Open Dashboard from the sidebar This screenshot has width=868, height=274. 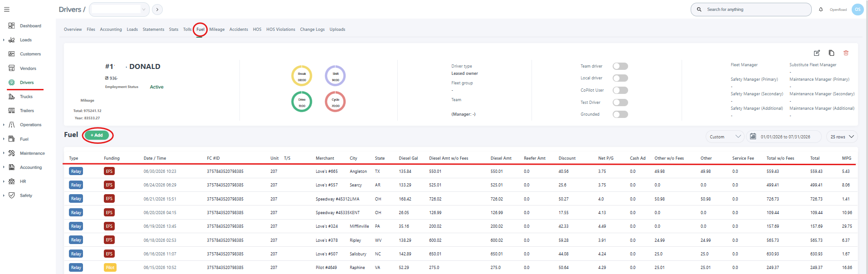pyautogui.click(x=30, y=26)
